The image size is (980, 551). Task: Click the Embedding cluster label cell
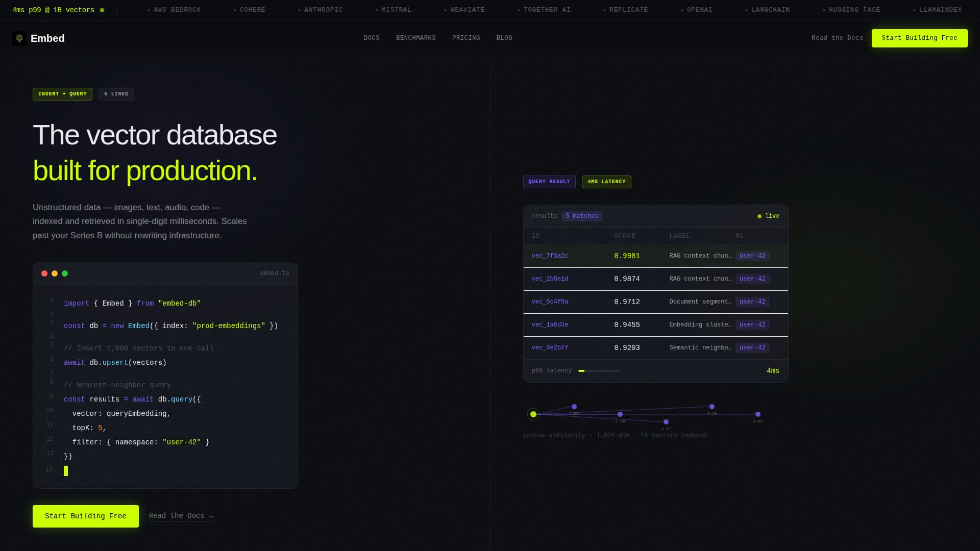coord(700,325)
